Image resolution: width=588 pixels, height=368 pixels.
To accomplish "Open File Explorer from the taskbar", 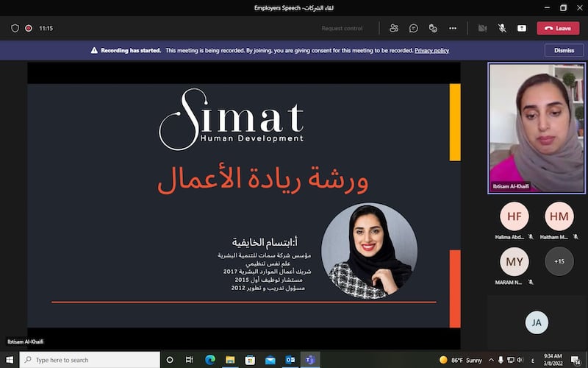I will tap(230, 360).
